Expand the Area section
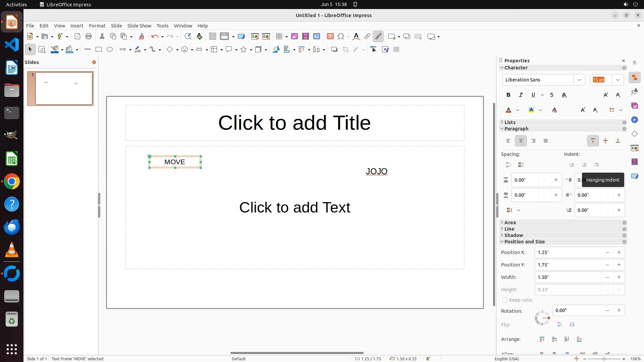The height and width of the screenshot is (362, 644). (x=510, y=223)
